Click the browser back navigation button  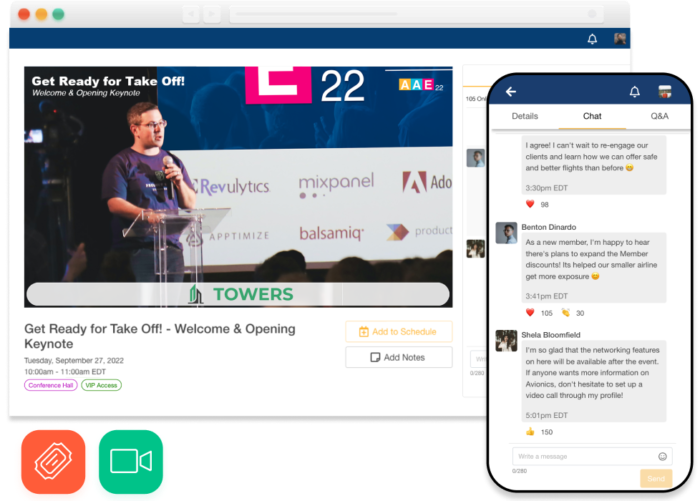point(191,14)
